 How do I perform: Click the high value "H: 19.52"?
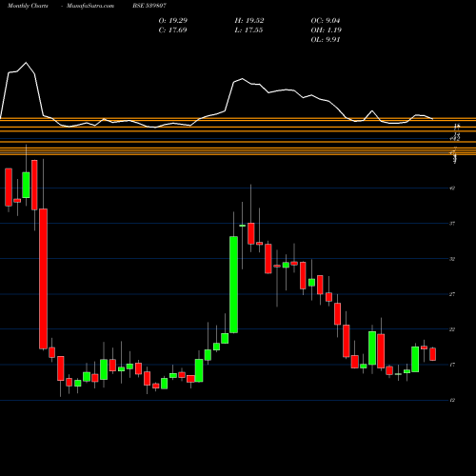249,21
